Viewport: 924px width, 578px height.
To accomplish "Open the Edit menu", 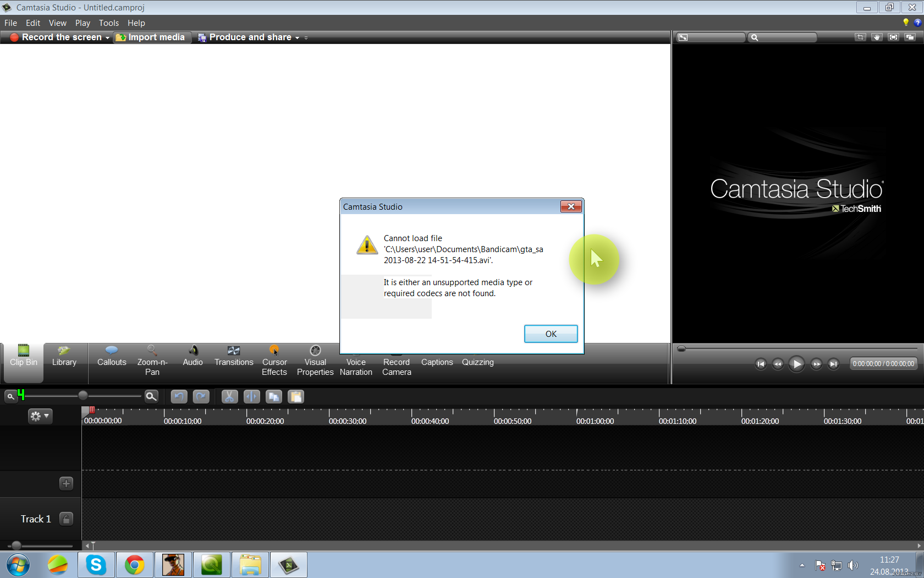I will pyautogui.click(x=33, y=23).
